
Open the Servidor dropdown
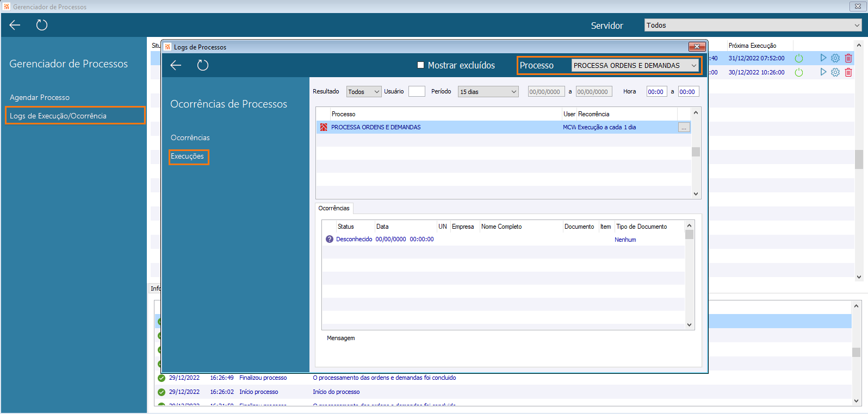[x=753, y=25]
